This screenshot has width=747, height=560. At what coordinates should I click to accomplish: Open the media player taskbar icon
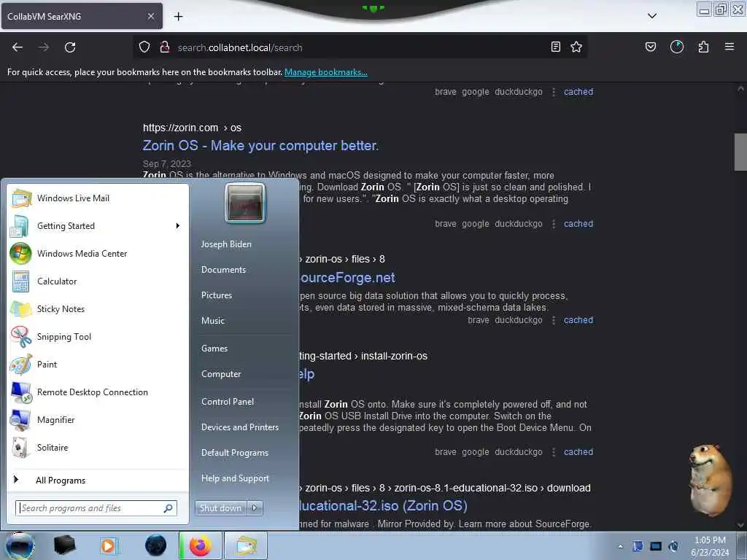[108, 545]
